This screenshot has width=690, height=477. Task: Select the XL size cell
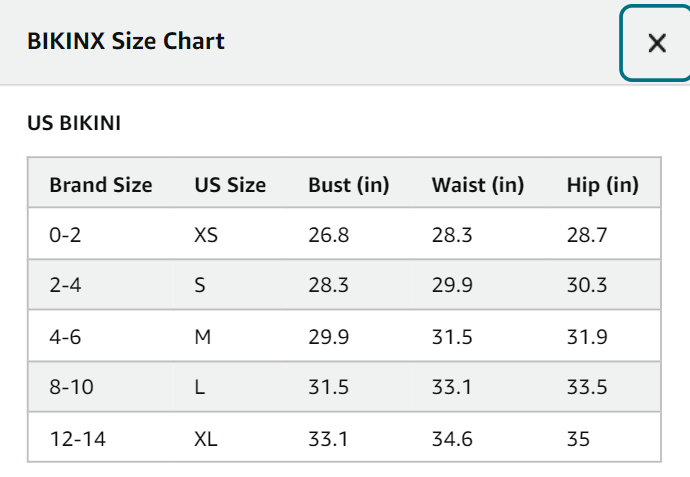pos(206,439)
